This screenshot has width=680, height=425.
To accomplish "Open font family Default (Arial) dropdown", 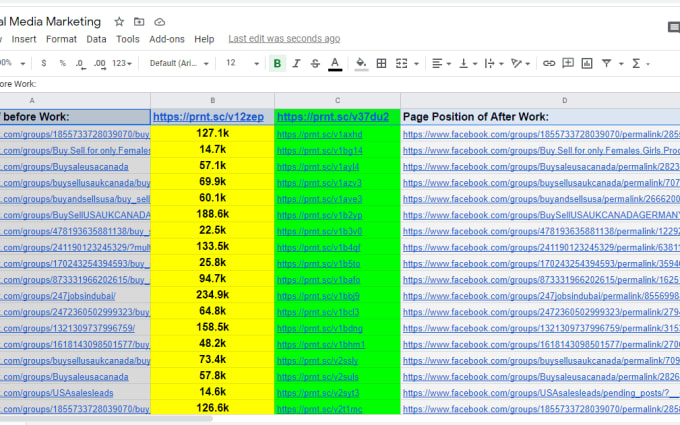I will click(x=179, y=63).
